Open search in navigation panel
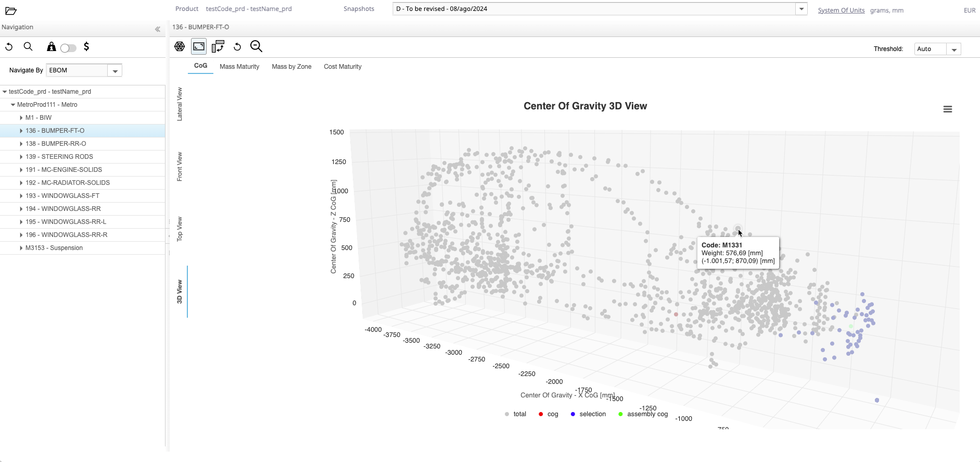 click(28, 47)
